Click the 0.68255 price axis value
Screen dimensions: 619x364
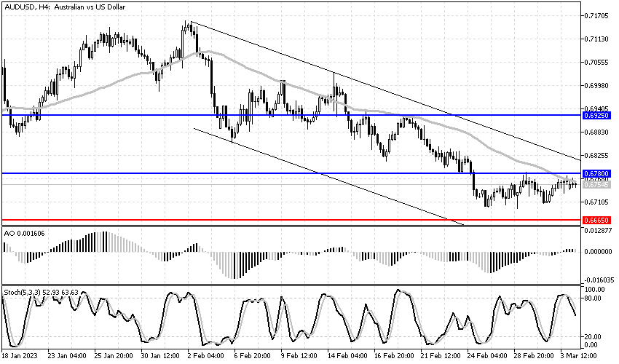coord(598,156)
